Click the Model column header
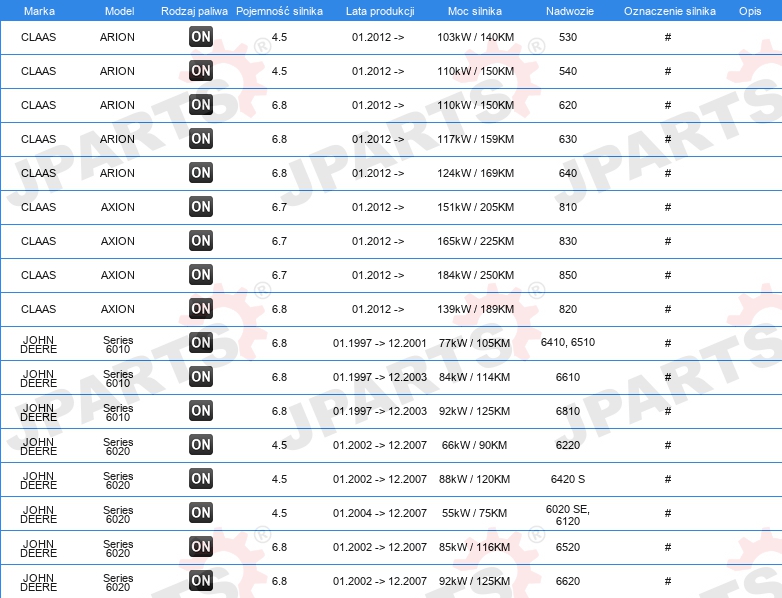 (x=119, y=11)
